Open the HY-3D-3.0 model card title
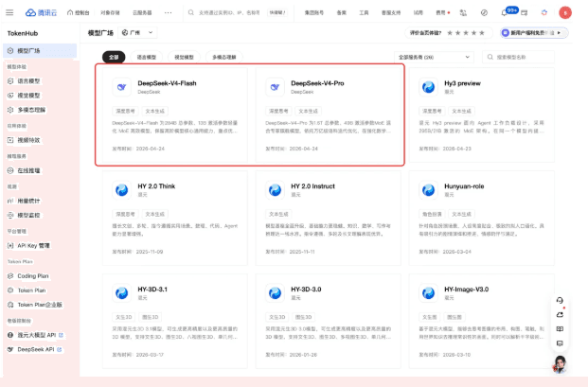The height and width of the screenshot is (387, 588). pos(306,290)
